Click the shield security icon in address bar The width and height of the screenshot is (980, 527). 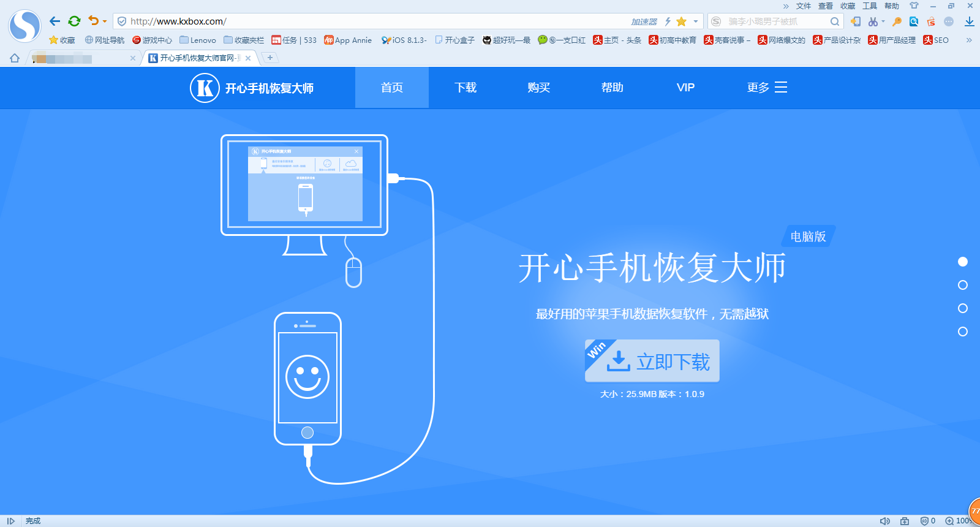122,21
